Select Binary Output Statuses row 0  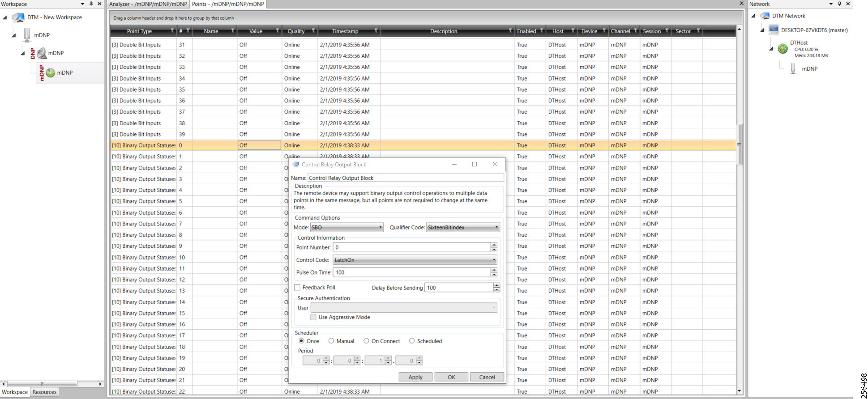423,145
